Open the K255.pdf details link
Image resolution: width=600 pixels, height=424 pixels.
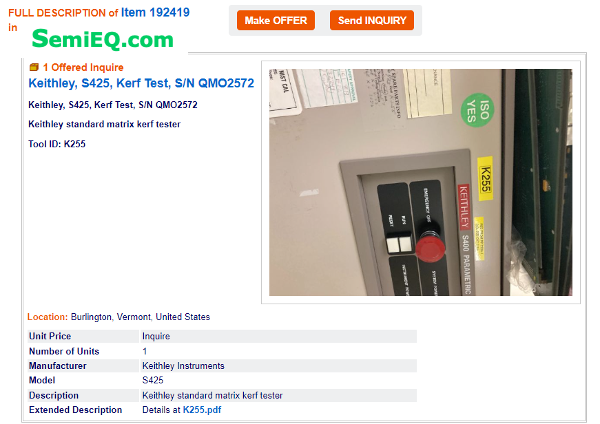(x=202, y=409)
